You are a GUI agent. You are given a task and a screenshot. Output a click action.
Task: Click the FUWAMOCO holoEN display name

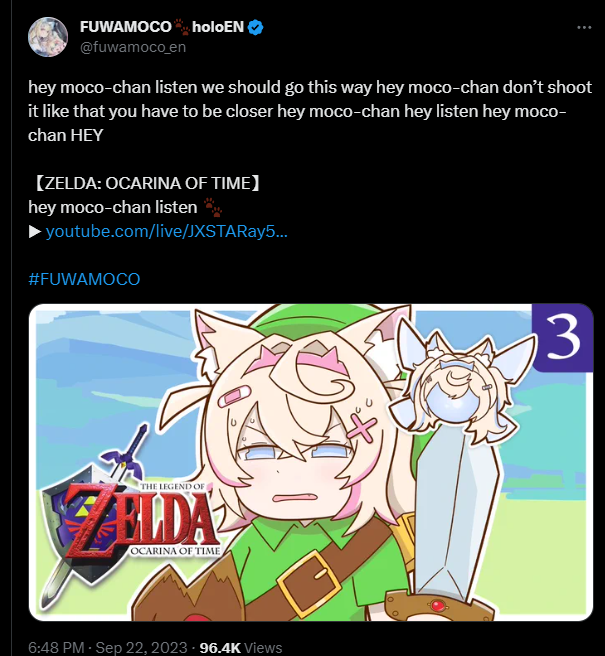[x=162, y=27]
